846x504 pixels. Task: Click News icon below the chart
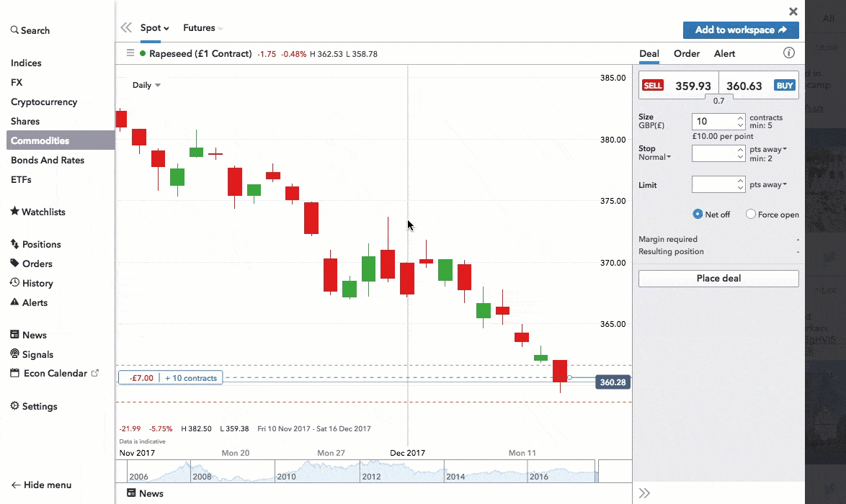(x=131, y=492)
